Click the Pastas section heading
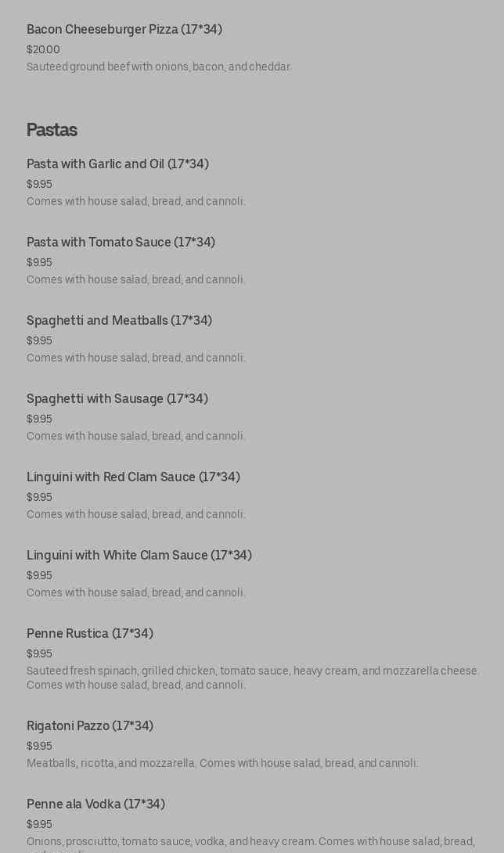 (52, 130)
